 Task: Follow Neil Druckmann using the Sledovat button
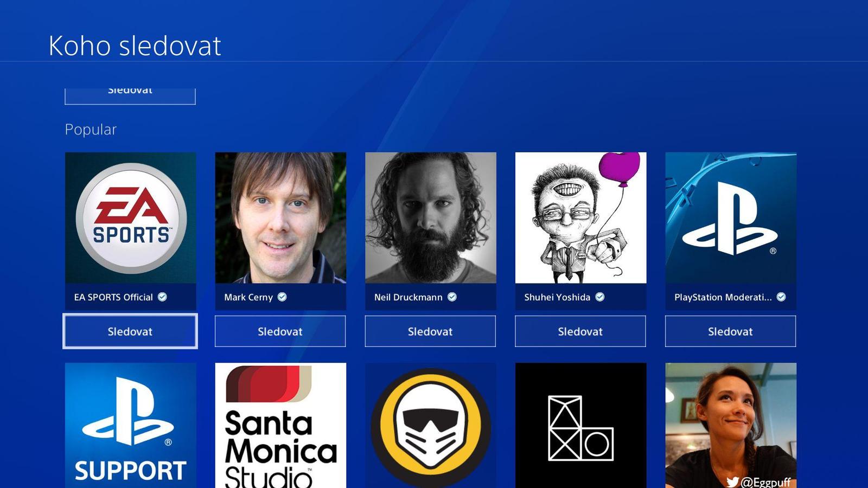point(430,331)
